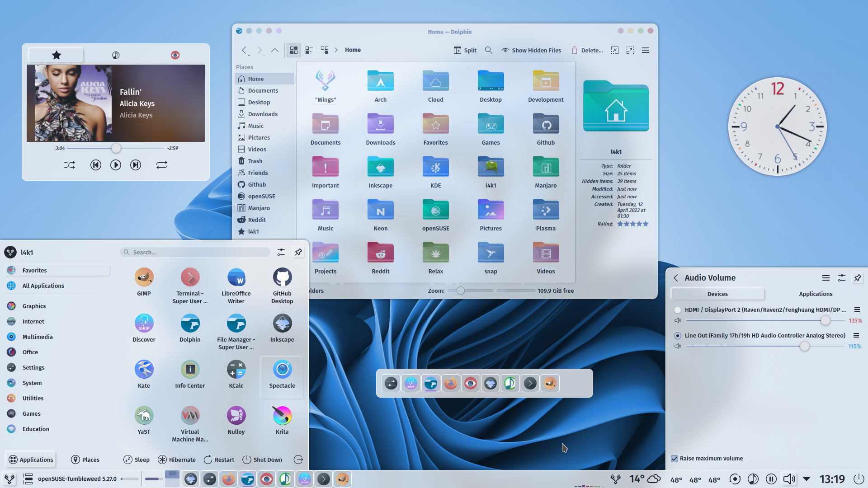Expand hidden system tray icons arrow
868x488 pixels.
click(x=807, y=479)
